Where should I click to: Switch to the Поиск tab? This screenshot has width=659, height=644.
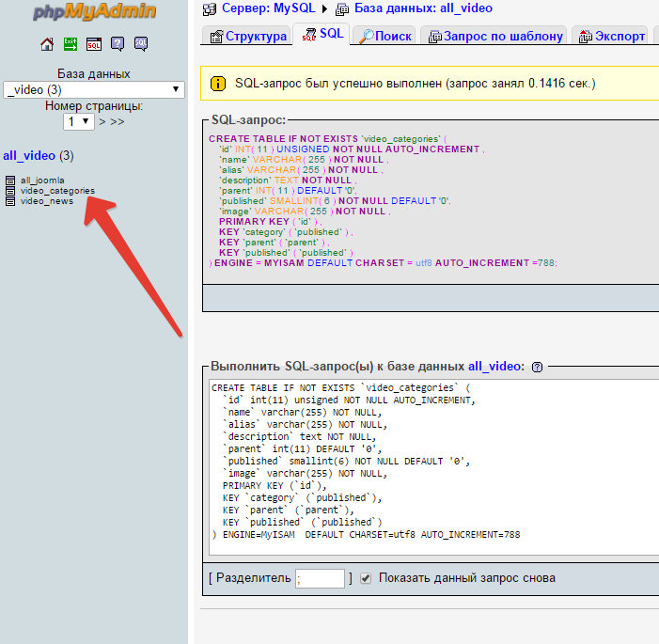point(385,36)
